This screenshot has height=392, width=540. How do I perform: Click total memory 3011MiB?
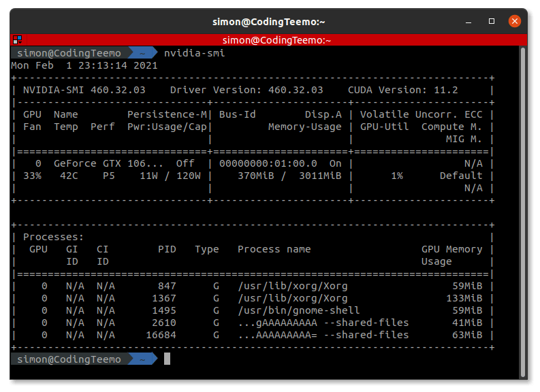click(320, 176)
